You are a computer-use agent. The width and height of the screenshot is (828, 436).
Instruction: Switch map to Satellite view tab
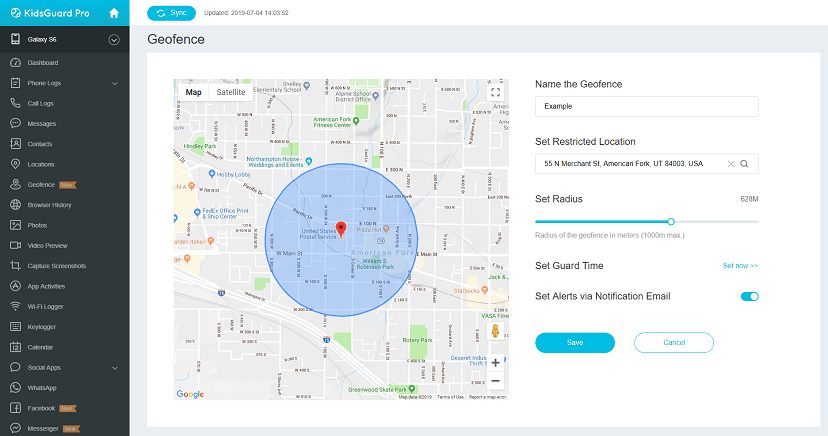point(231,92)
